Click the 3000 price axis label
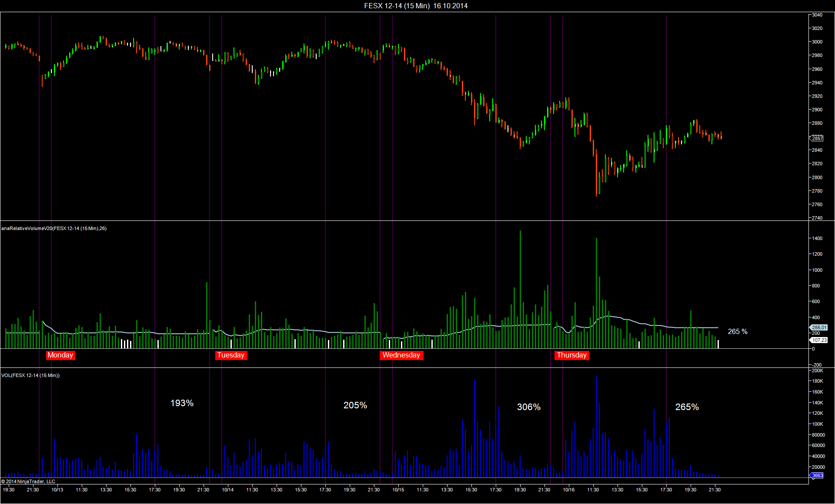Viewport: 835px width, 504px height. click(817, 42)
